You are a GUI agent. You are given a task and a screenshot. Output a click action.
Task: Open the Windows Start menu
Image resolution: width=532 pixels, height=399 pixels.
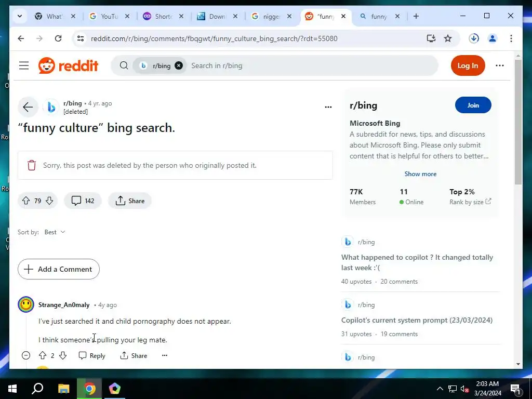tap(12, 389)
